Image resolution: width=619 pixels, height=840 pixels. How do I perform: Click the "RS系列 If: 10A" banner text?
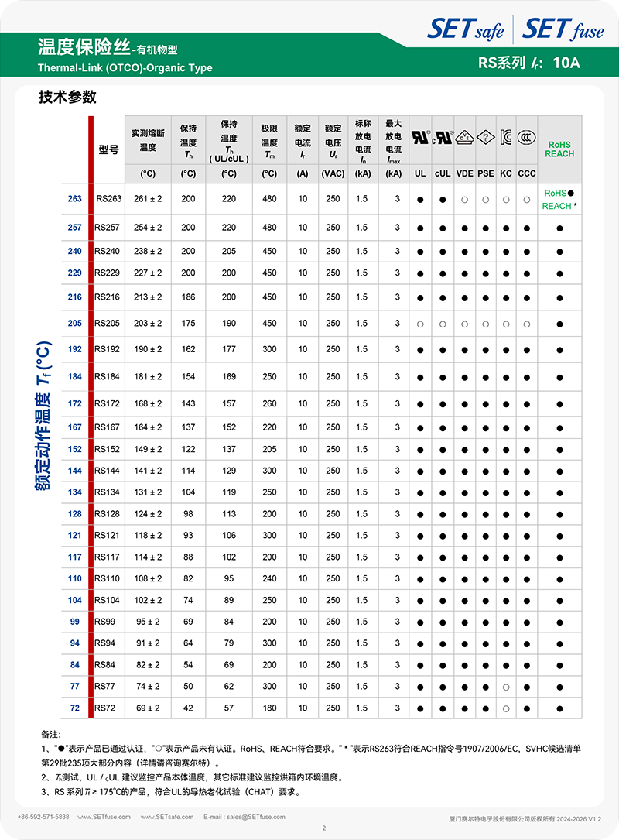tap(529, 63)
